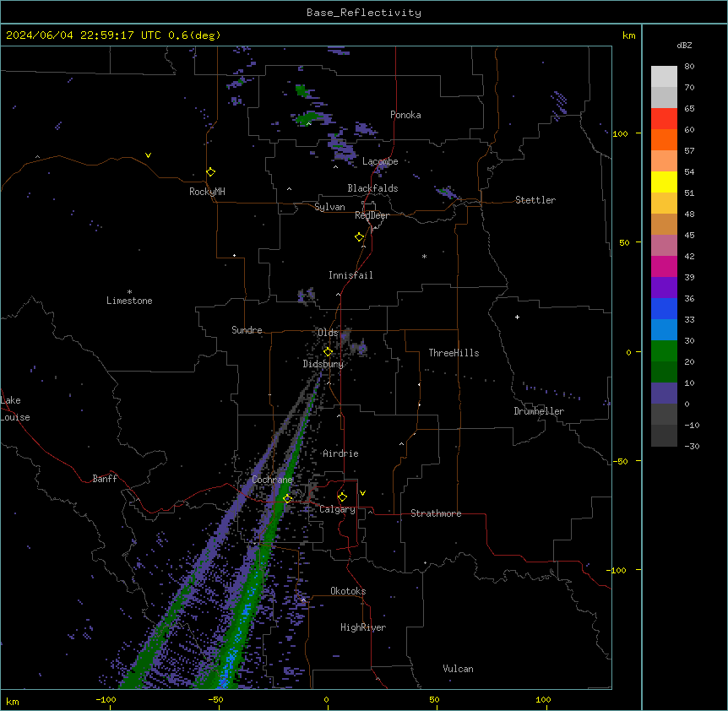Click the Airdrie city label

340,453
